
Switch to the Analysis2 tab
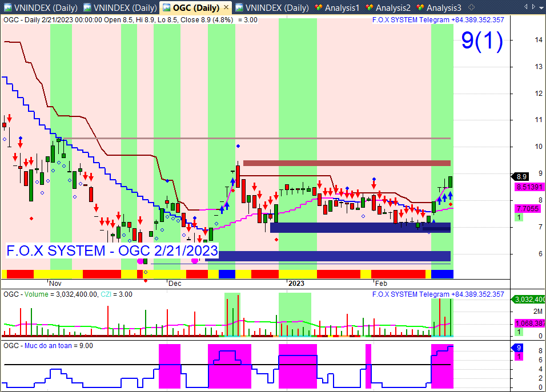coord(388,7)
